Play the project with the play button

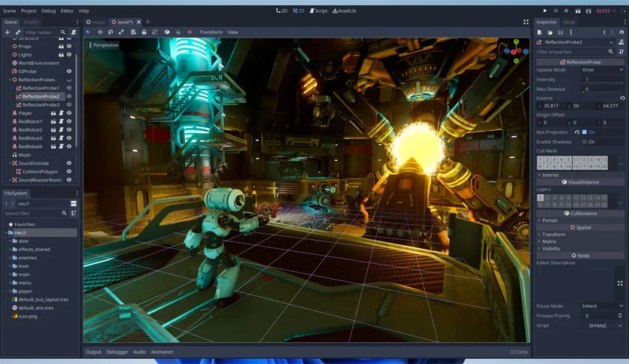click(545, 11)
